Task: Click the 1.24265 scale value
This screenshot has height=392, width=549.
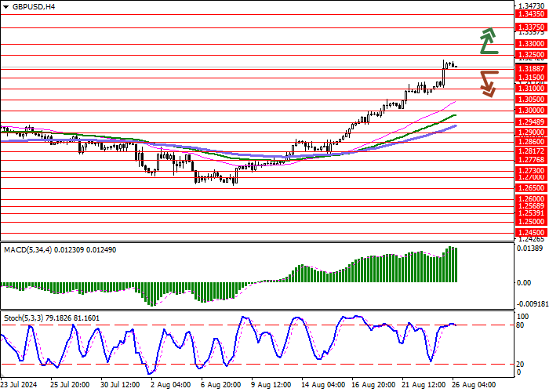Action: tap(531, 239)
